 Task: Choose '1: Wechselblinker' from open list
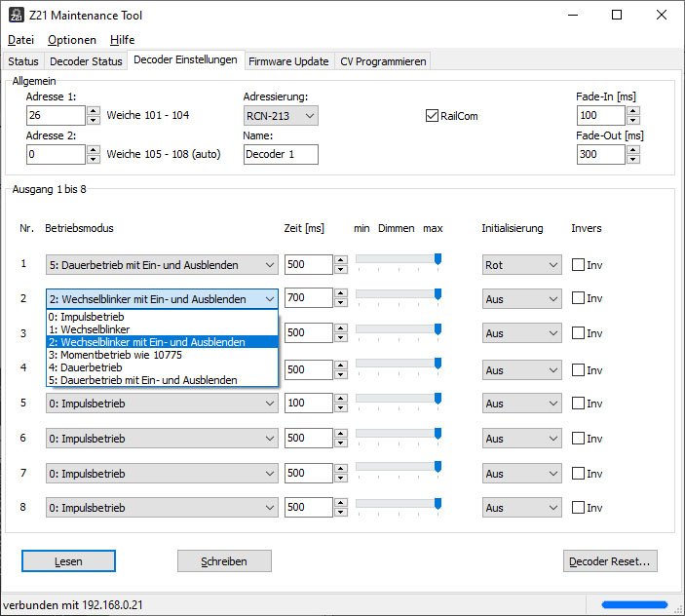click(x=162, y=329)
